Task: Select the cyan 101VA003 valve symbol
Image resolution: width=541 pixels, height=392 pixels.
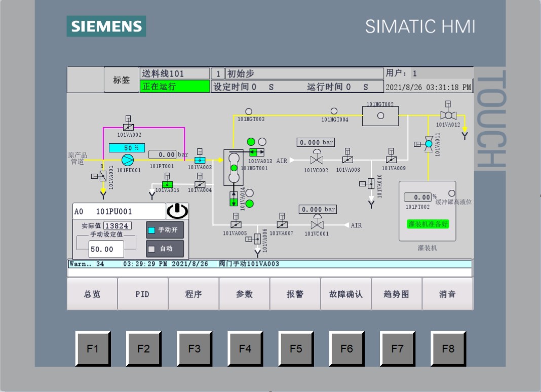Action: 200,160
